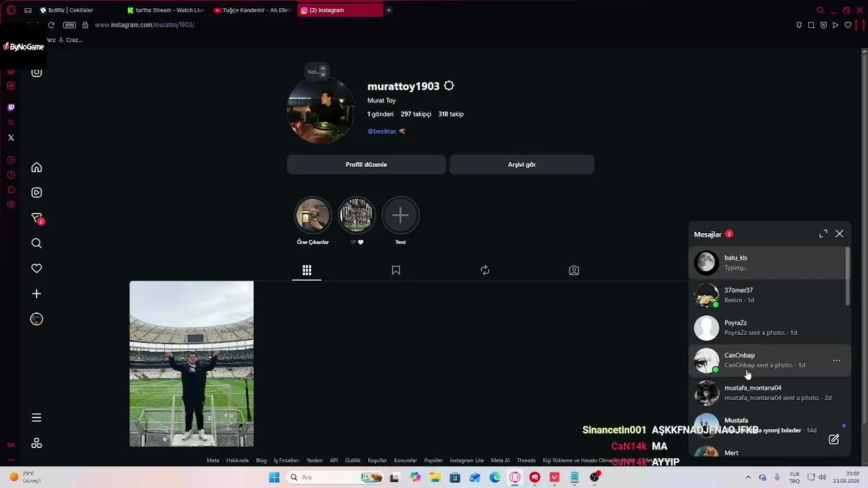
Task: Compose a new message with pencil icon
Action: [x=834, y=439]
